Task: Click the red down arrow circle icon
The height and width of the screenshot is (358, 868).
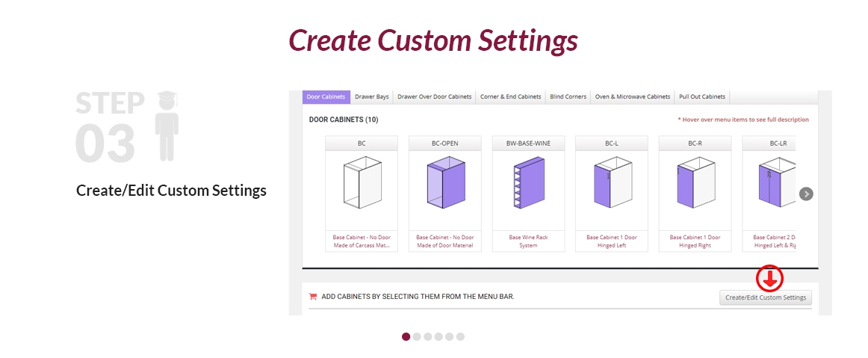Action: 769,279
